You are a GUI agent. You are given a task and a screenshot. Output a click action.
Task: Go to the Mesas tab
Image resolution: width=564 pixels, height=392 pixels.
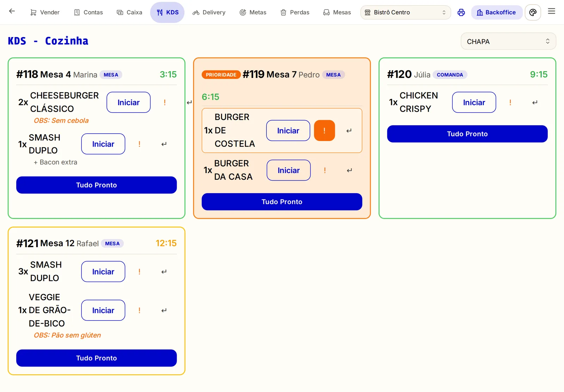coord(337,13)
